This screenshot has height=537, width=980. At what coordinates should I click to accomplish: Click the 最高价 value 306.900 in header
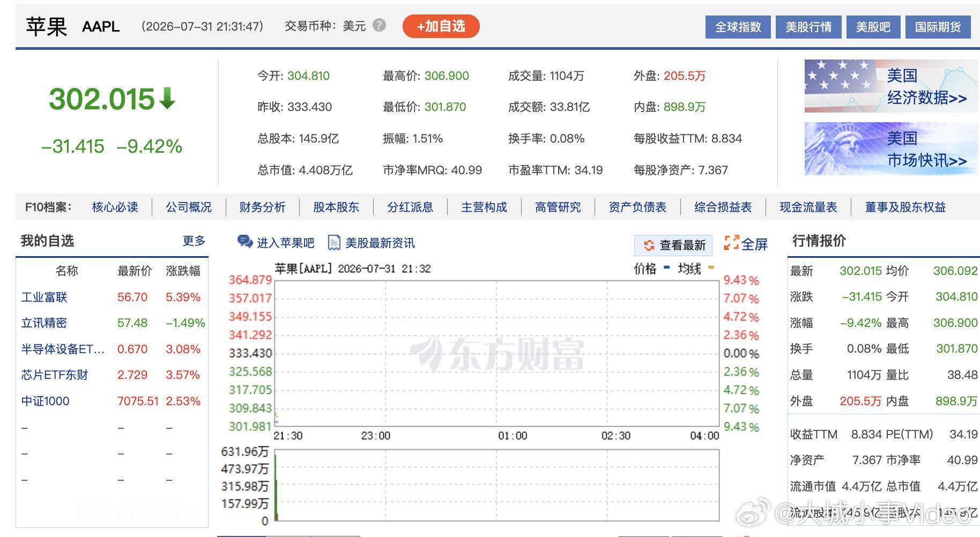[x=447, y=76]
